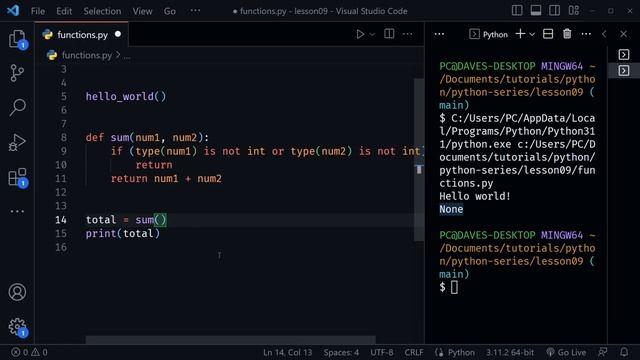Change indentation via Spaces: 4
The image size is (640, 360).
[x=341, y=352]
